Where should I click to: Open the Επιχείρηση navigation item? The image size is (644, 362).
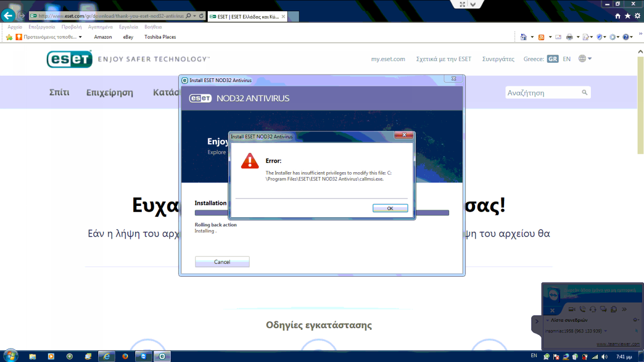point(109,92)
